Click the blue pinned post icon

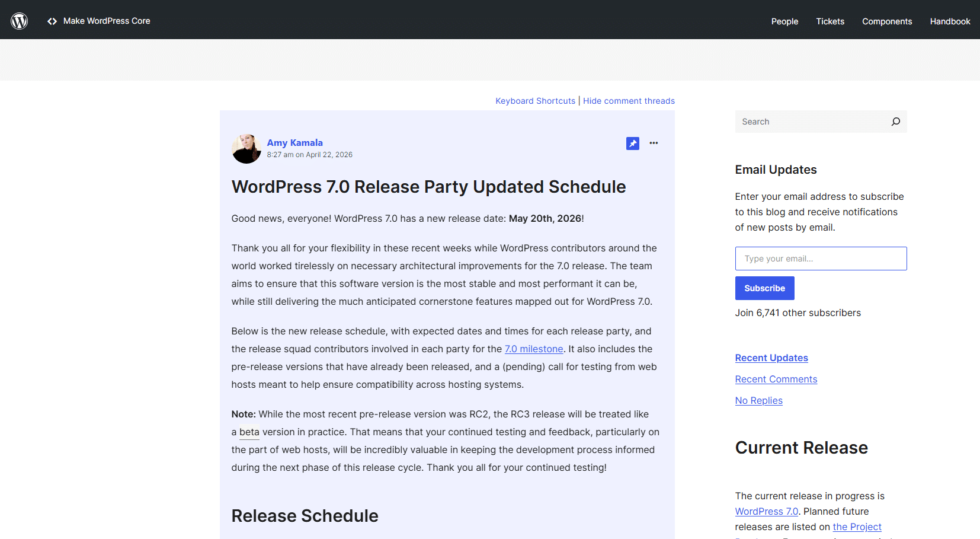[633, 143]
